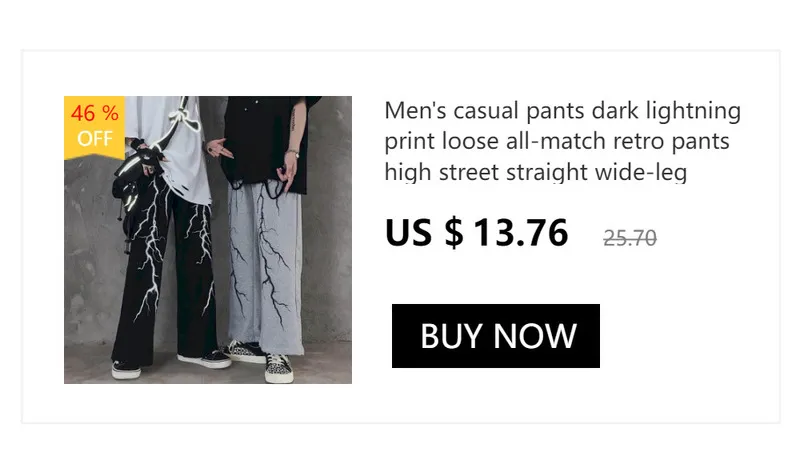The width and height of the screenshot is (800, 464).
Task: Click the word 'BUY' on the black button
Action: 451,336
